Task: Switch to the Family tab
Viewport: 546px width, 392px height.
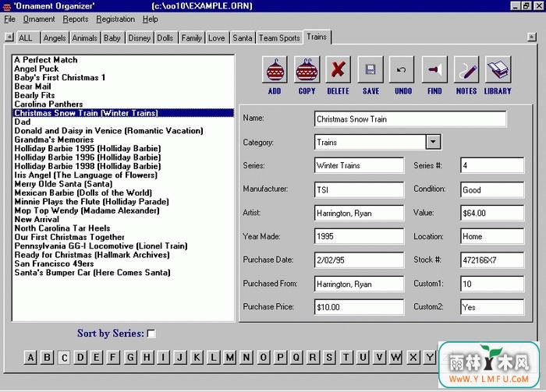Action: pyautogui.click(x=192, y=38)
